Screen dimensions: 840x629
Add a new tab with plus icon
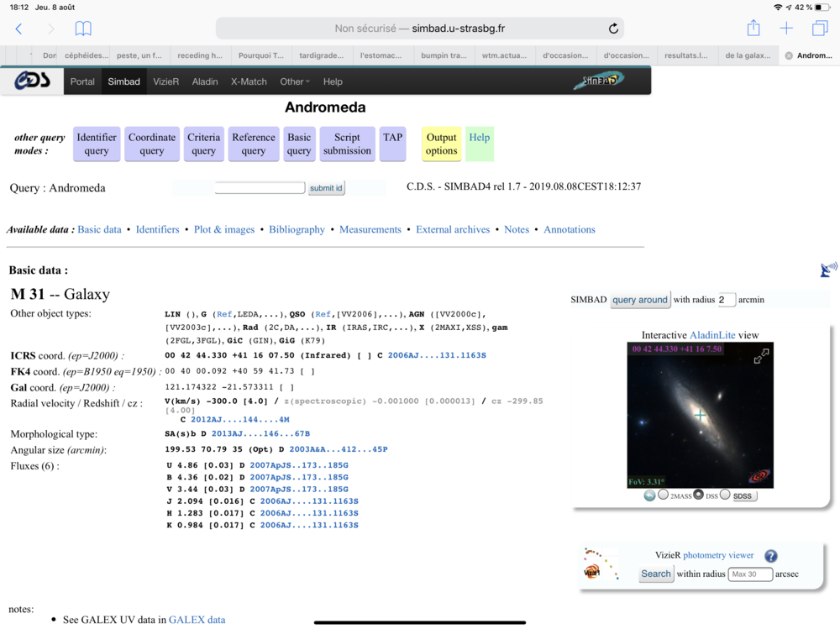786,29
